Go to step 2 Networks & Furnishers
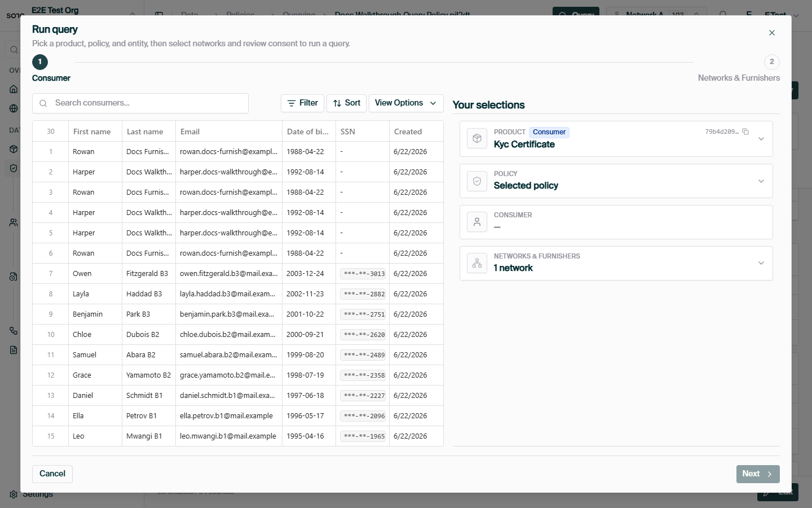The image size is (812, 508). point(772,62)
